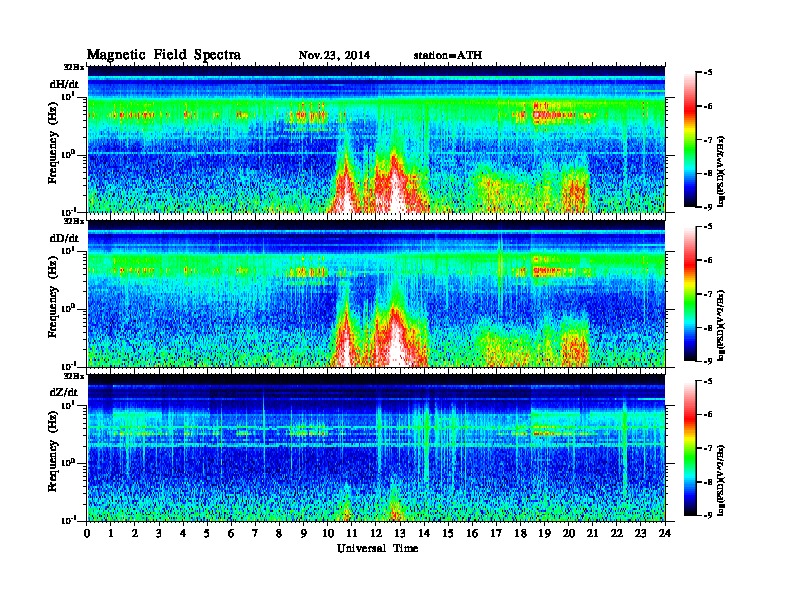Click the hour "2" tick label

point(135,534)
